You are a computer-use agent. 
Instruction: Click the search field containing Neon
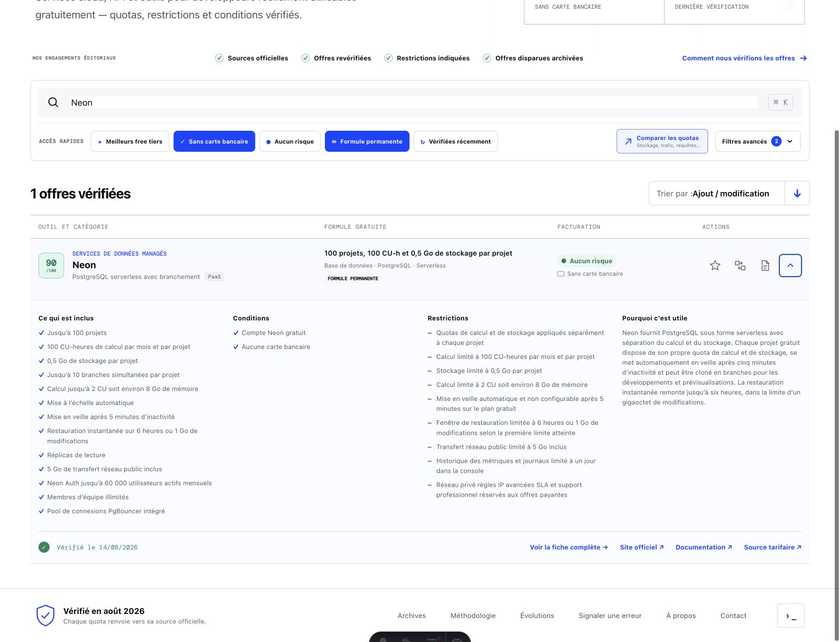tap(414, 102)
